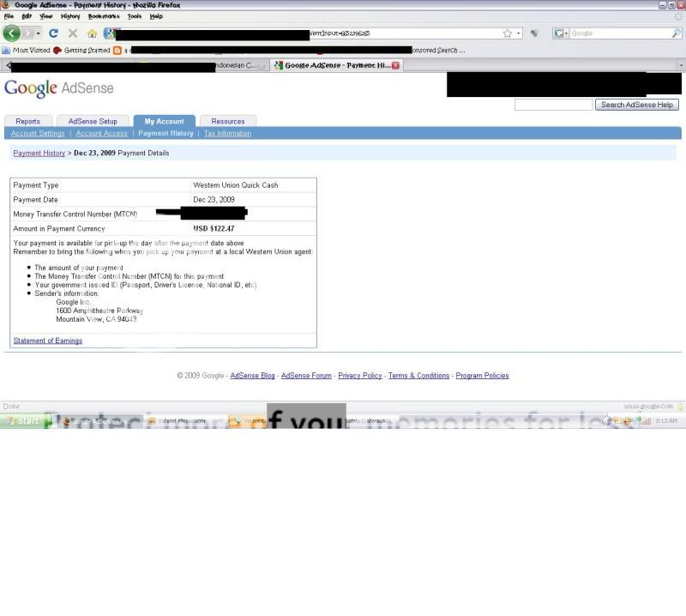Close the Google AdSense Payment History tab

click(395, 65)
